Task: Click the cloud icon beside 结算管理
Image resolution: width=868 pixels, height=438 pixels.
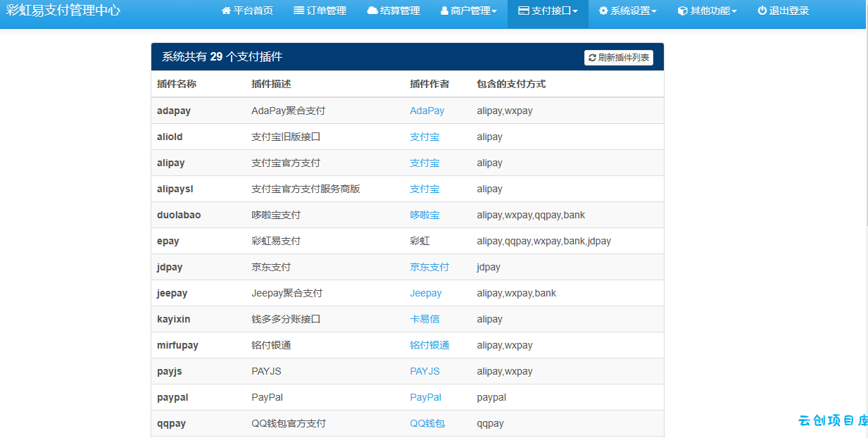Action: tap(372, 11)
